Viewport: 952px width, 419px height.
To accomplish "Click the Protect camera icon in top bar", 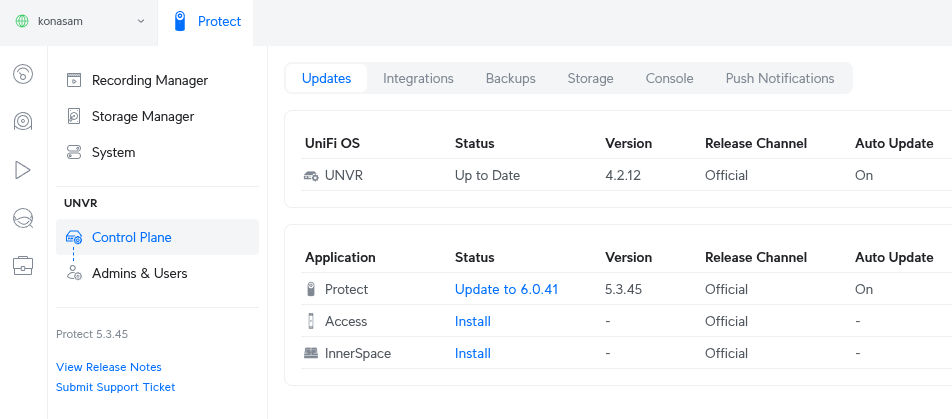I will pos(179,21).
